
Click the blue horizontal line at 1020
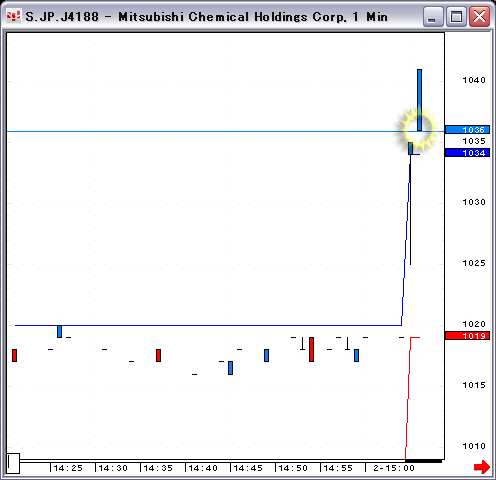[x=208, y=325]
